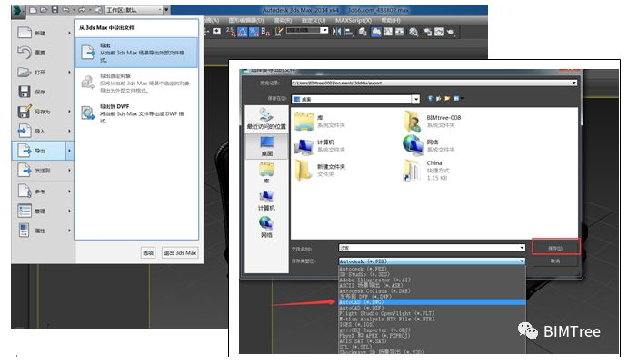This screenshot has height=364, width=638.
Task: Click the Mirror tool toolbar icon
Action: 337,31
